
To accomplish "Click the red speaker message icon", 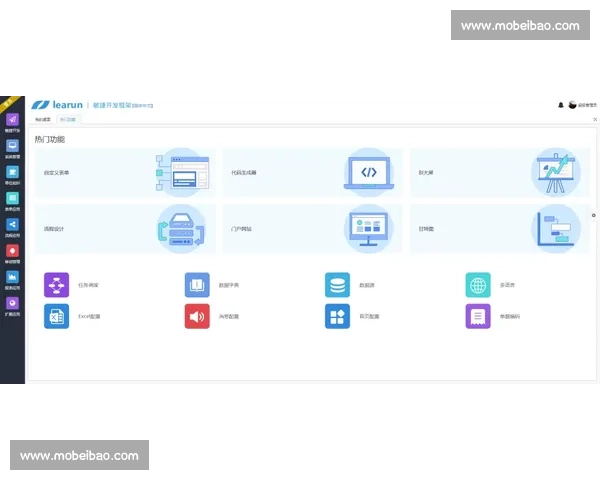I will (197, 316).
